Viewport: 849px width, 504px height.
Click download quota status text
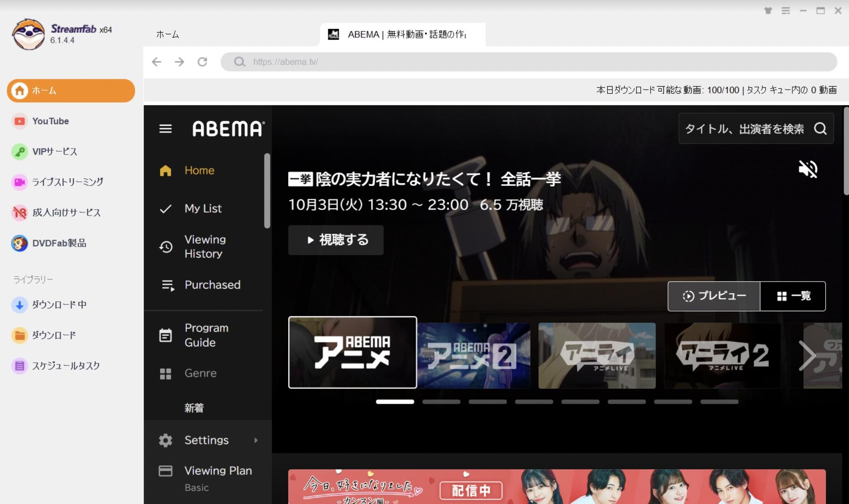click(x=716, y=90)
